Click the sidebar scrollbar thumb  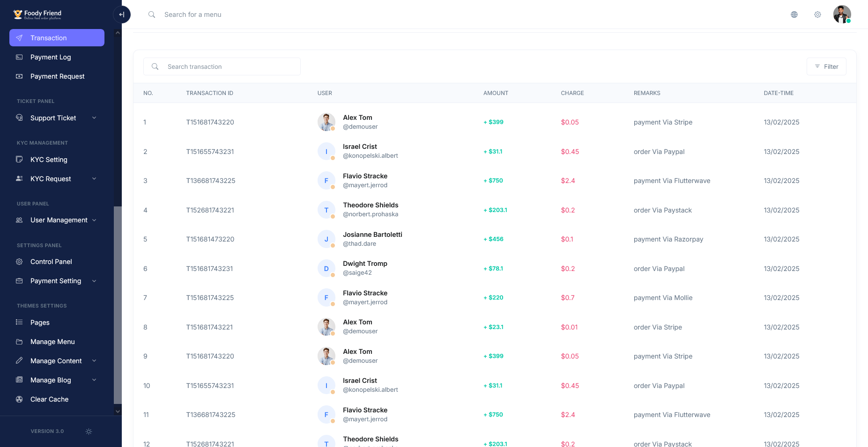pos(118,304)
